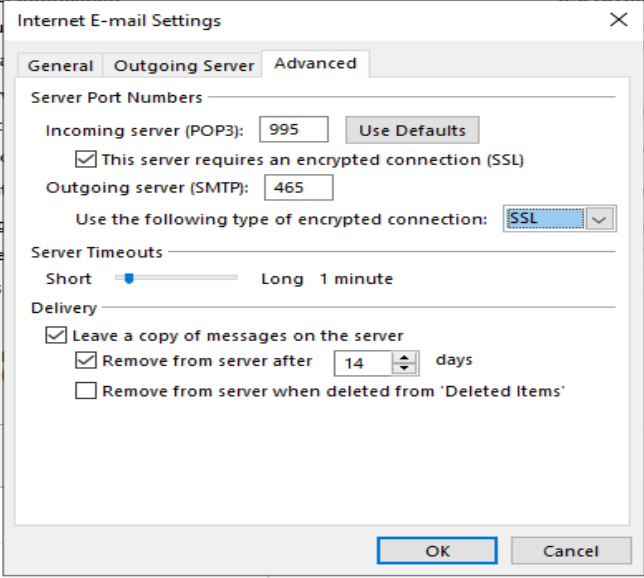Screen dimensions: 644x578
Task: Enable Remove when deleted from 'Deleted Items'
Action: pos(85,392)
